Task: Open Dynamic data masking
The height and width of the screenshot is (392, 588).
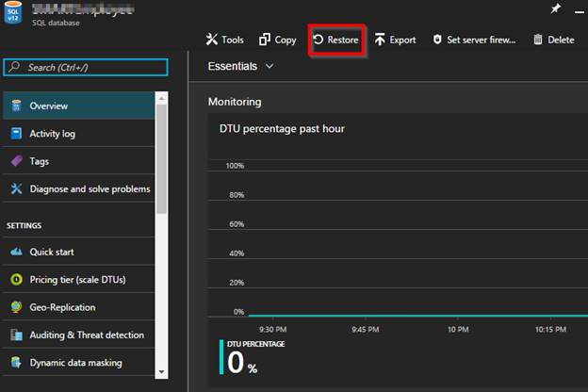Action: tap(75, 362)
